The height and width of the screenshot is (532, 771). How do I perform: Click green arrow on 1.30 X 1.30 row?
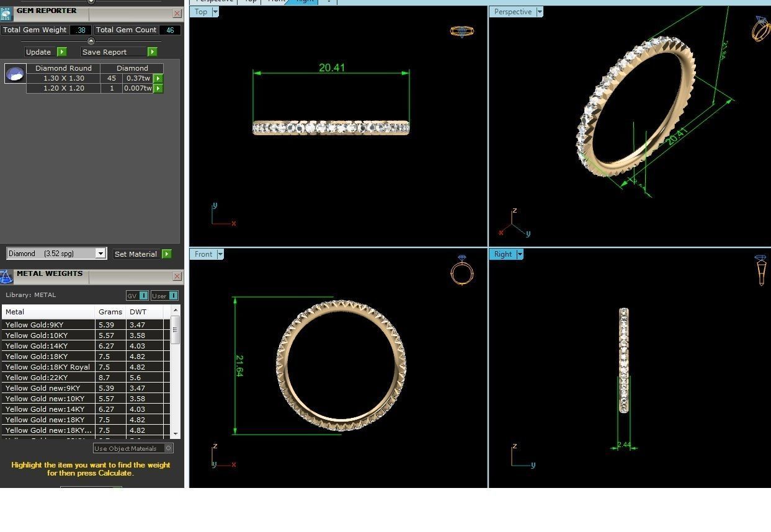tap(159, 78)
